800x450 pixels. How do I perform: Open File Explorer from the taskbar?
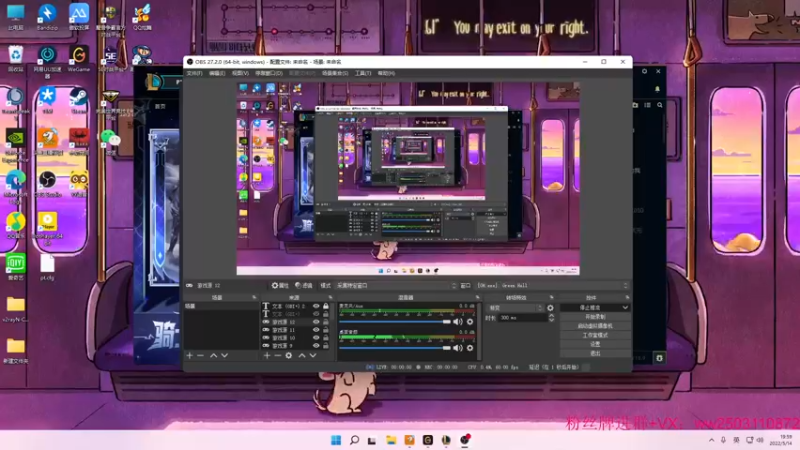[x=391, y=440]
